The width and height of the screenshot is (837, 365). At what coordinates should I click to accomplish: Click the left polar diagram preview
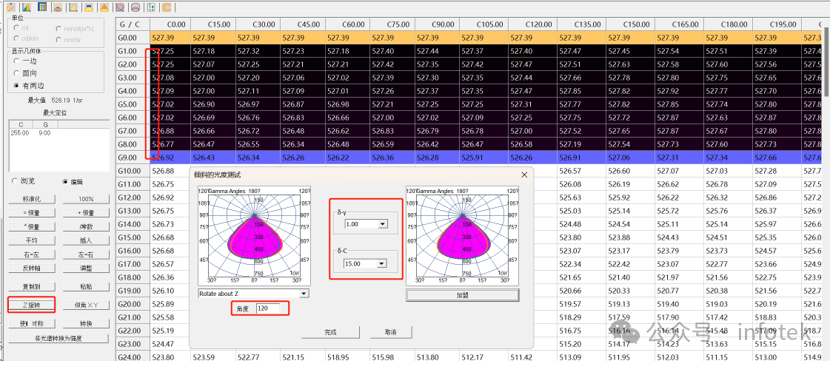pyautogui.click(x=254, y=236)
